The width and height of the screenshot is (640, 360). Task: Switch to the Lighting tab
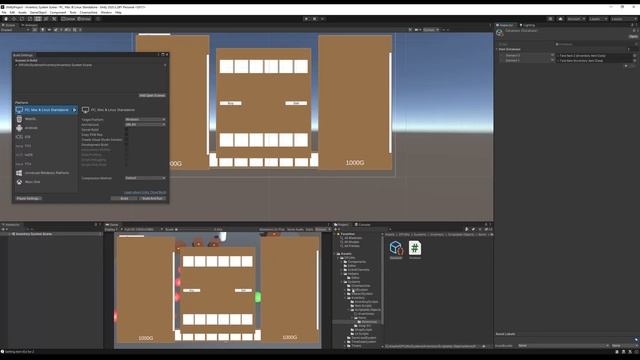click(x=527, y=25)
